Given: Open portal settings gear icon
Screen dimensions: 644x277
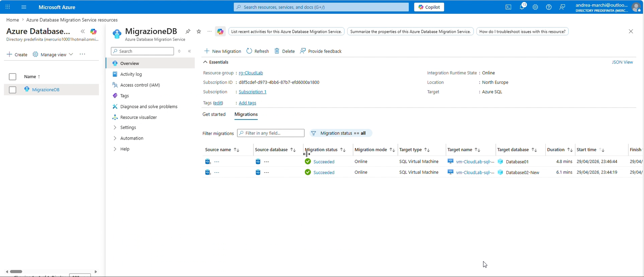Looking at the screenshot, I should 535,7.
